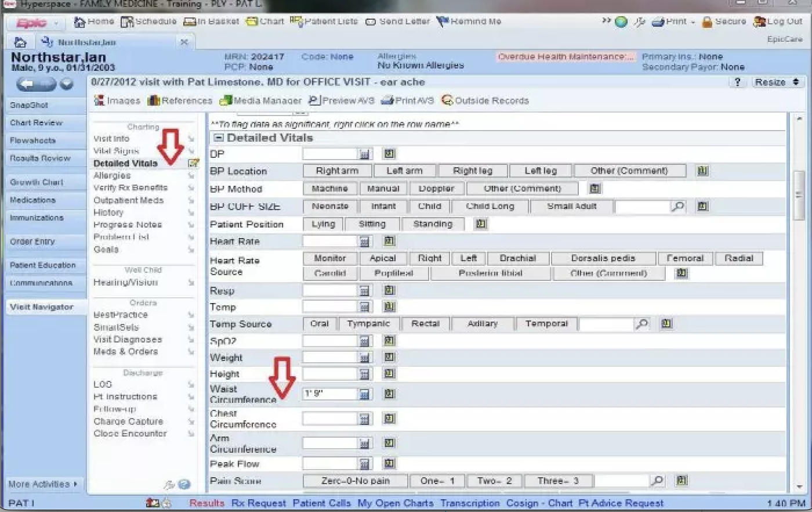812x512 pixels.
Task: Select Progress Notes in the navigator
Action: click(128, 225)
